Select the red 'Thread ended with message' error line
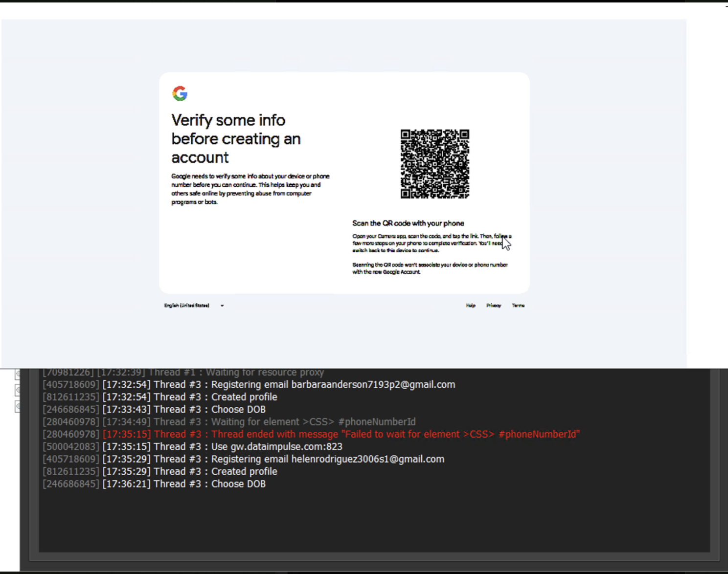The height and width of the screenshot is (574, 728). (x=311, y=434)
